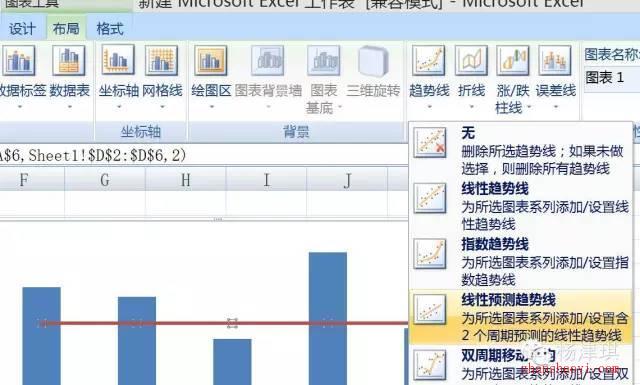Select 无 to remove trendlines
The image size is (640, 385).
(521, 150)
